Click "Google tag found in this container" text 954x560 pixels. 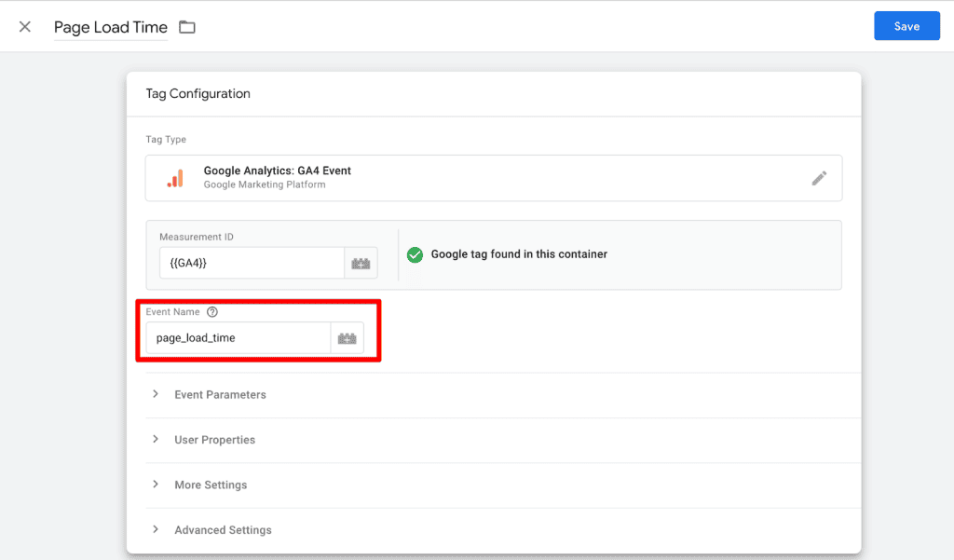point(519,254)
